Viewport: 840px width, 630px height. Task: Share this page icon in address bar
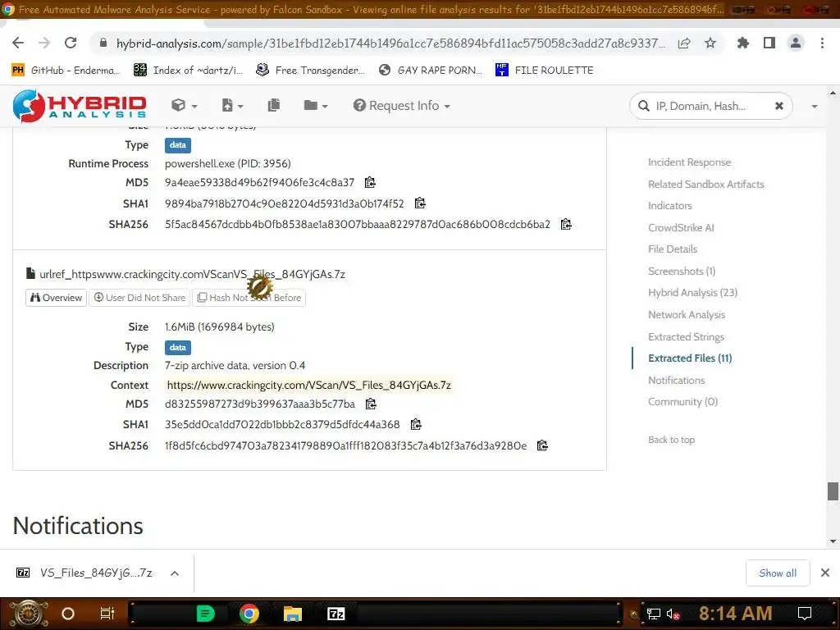coord(684,43)
